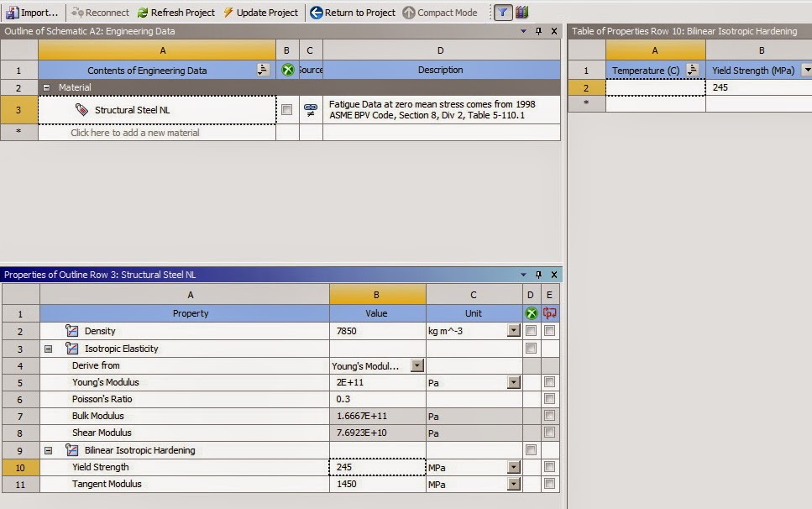
Task: Edit the Yield Strength value 245 in properties
Action: [378, 467]
